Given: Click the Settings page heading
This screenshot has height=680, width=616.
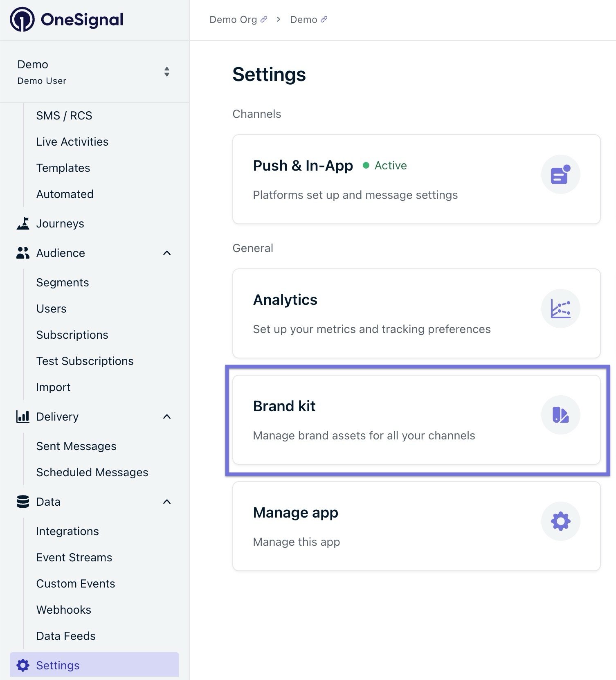Looking at the screenshot, I should (269, 74).
